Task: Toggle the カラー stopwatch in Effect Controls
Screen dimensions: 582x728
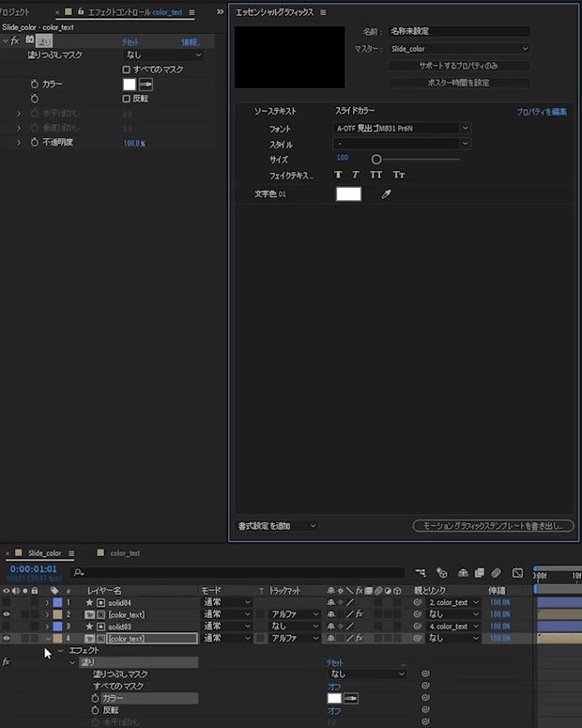Action: (35, 84)
